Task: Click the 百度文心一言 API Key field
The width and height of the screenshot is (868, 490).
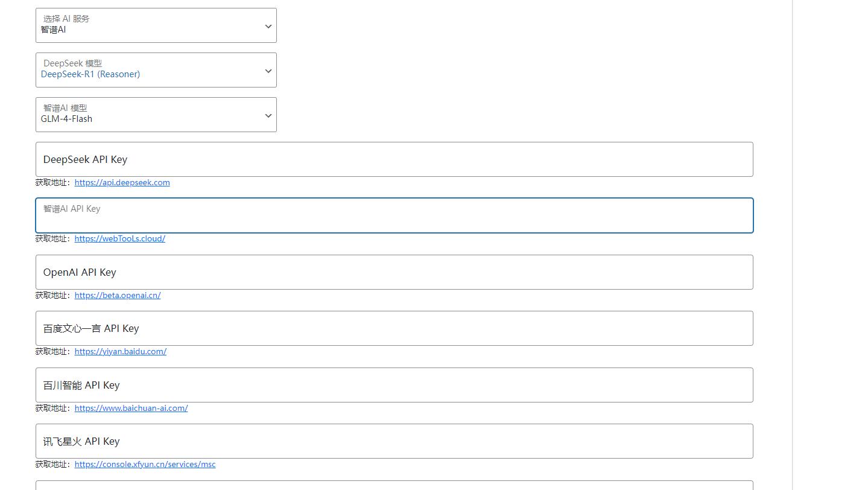Action: point(394,328)
